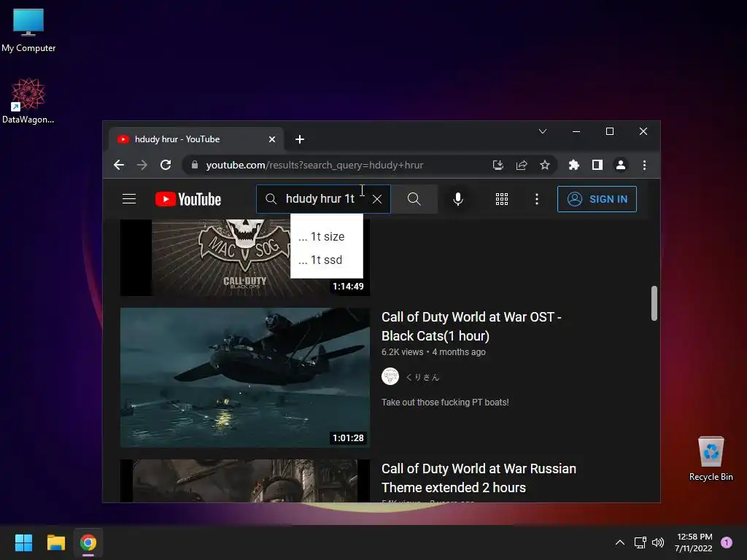Open 'World at War Russian Theme extended' title
Image resolution: width=747 pixels, height=560 pixels.
point(479,478)
